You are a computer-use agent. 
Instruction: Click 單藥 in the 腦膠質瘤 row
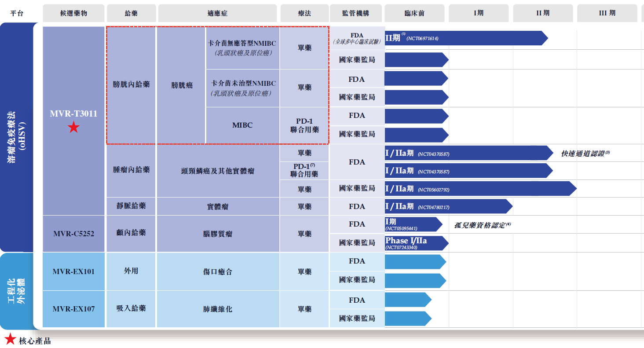coord(304,234)
